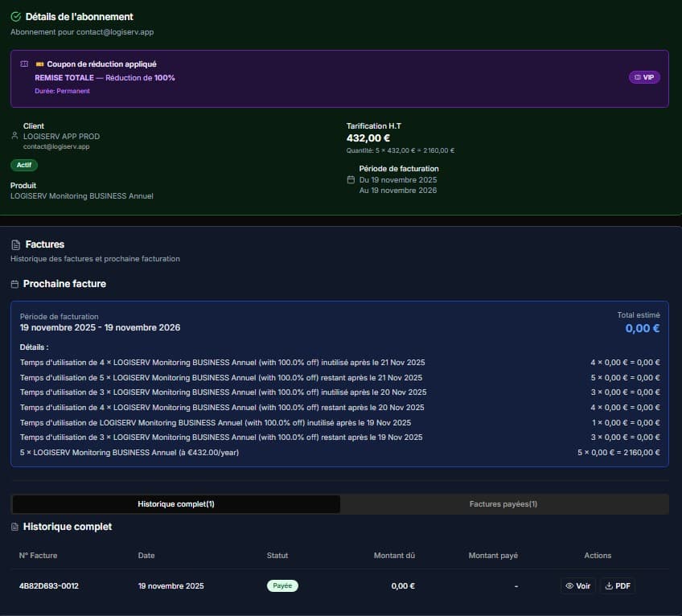Click the green check icon beside Détails de l'abonnement

click(x=16, y=17)
